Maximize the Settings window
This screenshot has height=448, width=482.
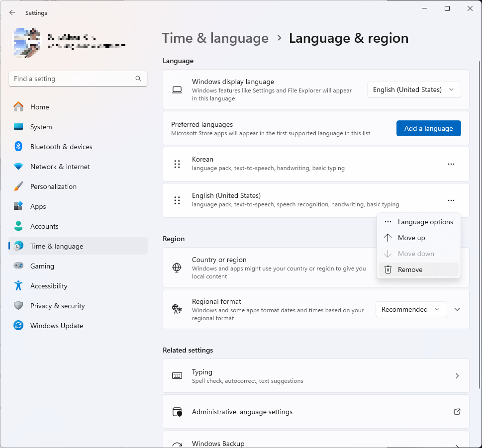[447, 8]
